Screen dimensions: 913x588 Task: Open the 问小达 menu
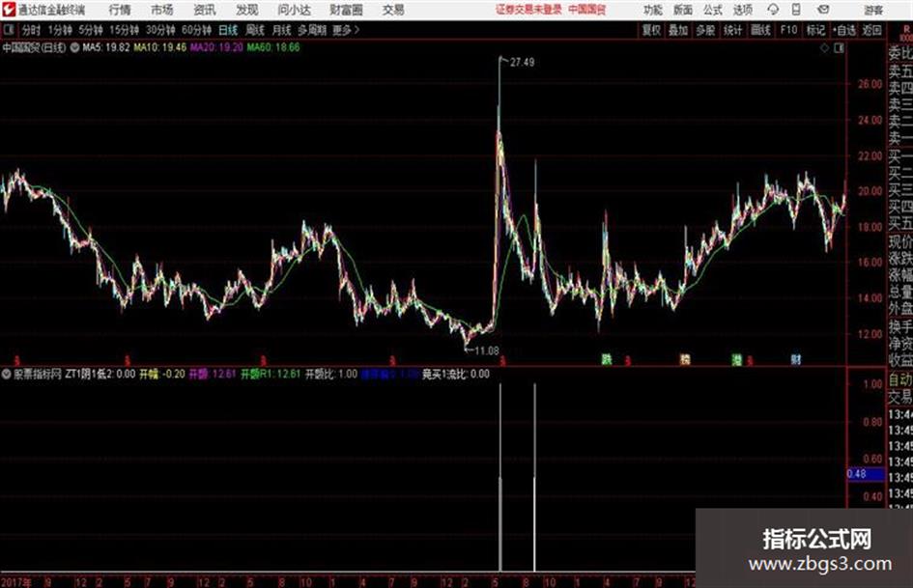294,10
